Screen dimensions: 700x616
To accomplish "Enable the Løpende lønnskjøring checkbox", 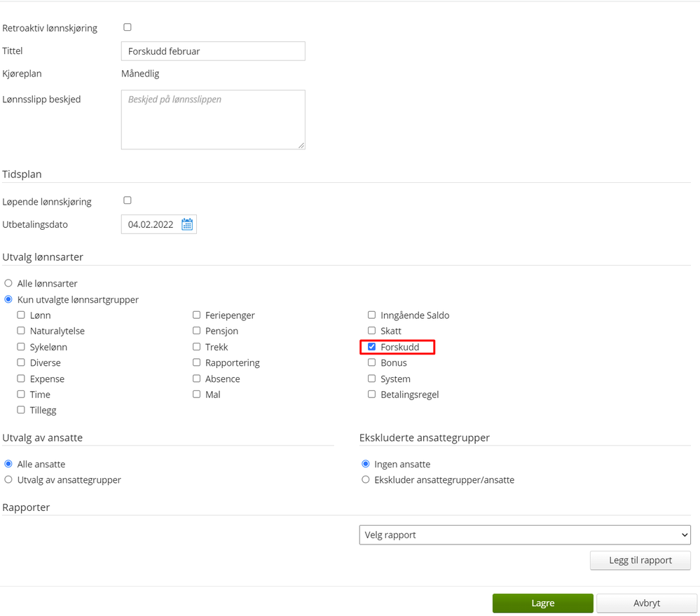I will (x=128, y=200).
